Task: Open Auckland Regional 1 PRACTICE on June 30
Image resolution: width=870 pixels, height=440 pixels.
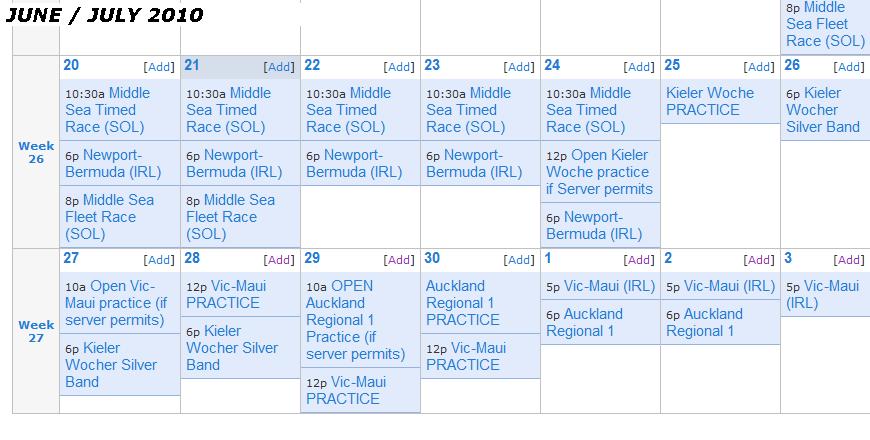Action: tap(463, 303)
